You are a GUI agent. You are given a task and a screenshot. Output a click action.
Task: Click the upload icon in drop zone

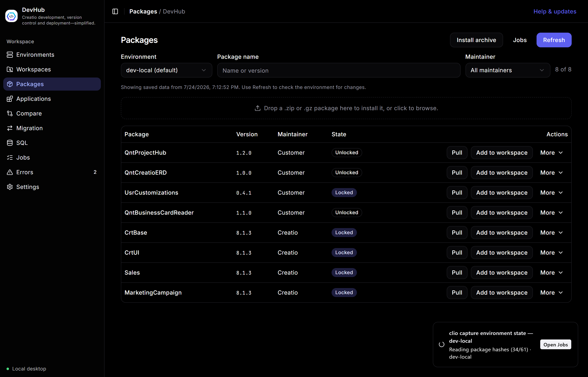[x=257, y=108]
